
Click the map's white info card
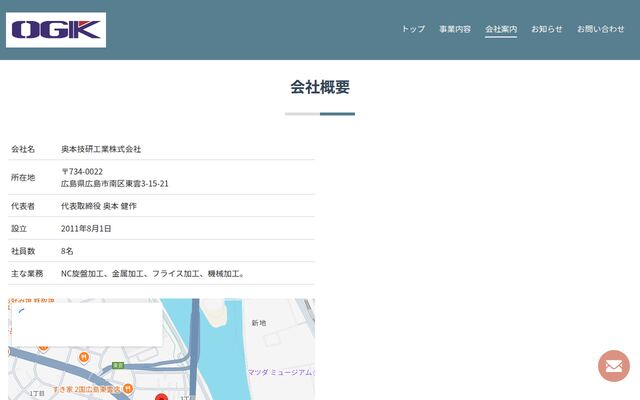coord(87,324)
